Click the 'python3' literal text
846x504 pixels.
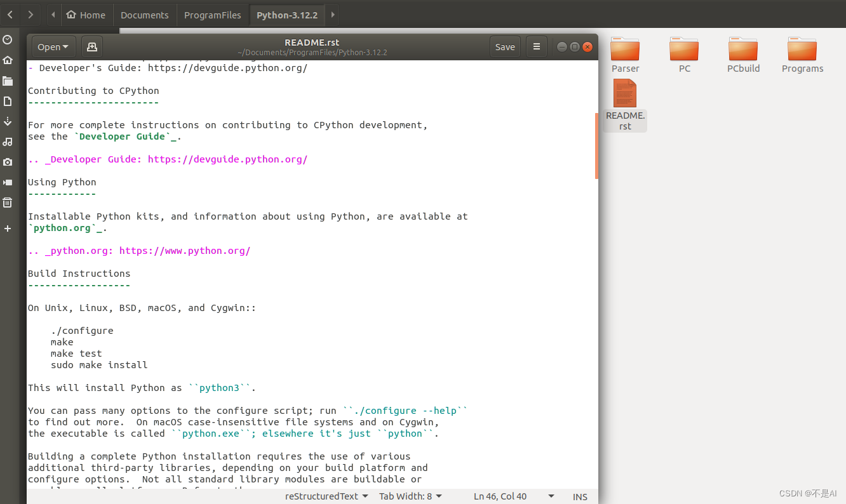click(219, 388)
